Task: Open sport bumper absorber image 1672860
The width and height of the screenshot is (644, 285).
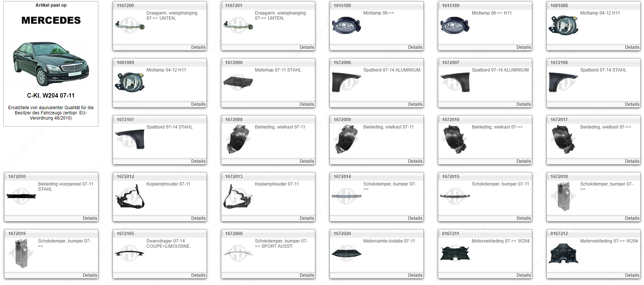Action: (238, 253)
